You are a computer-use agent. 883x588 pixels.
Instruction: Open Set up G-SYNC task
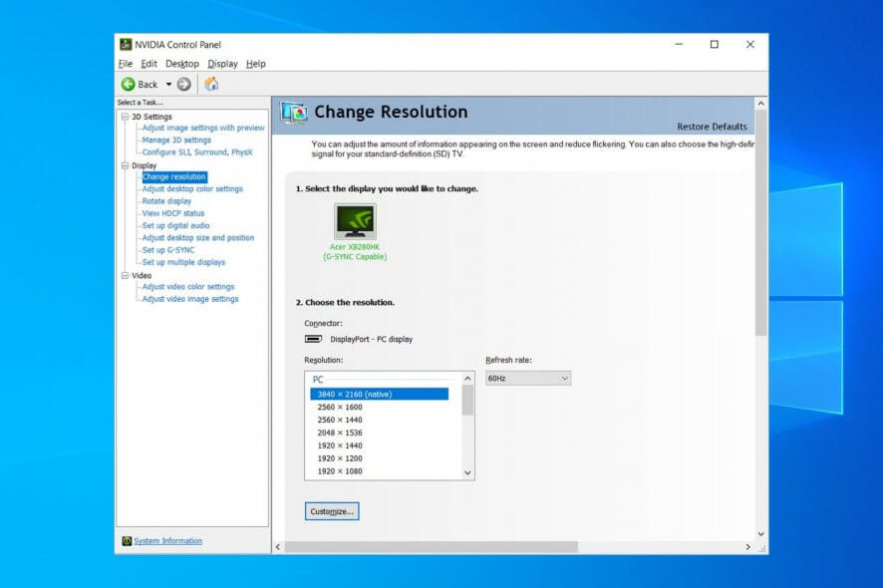(x=167, y=250)
